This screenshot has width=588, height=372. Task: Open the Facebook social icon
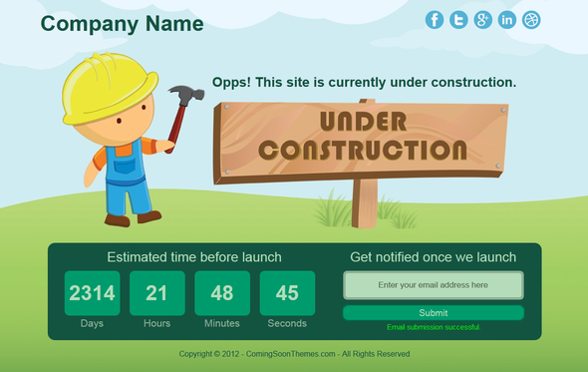point(435,20)
